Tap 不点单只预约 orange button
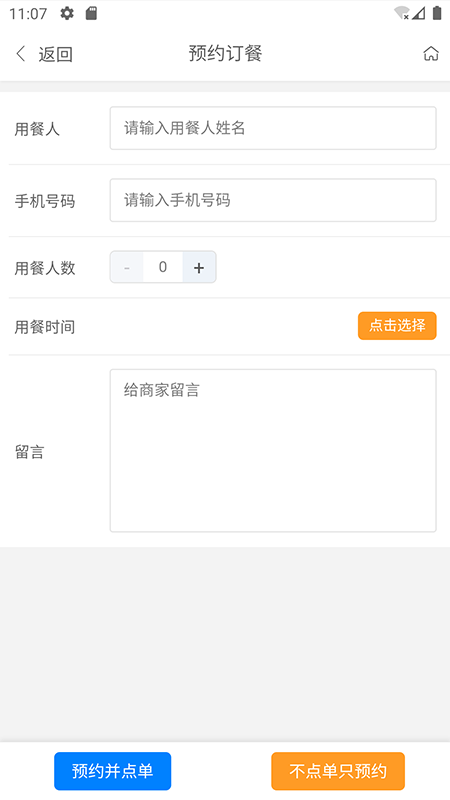This screenshot has width=450, height=800. point(338,771)
